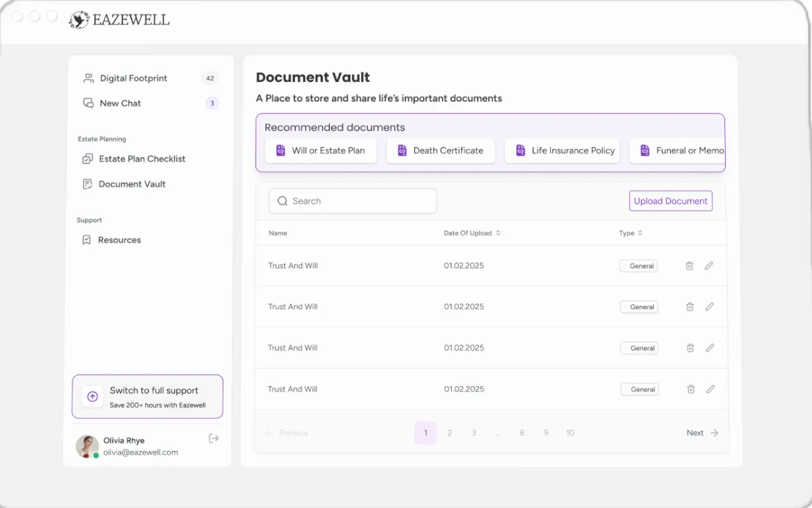The width and height of the screenshot is (812, 508).
Task: Sort table by Date Of Upload
Action: [498, 233]
